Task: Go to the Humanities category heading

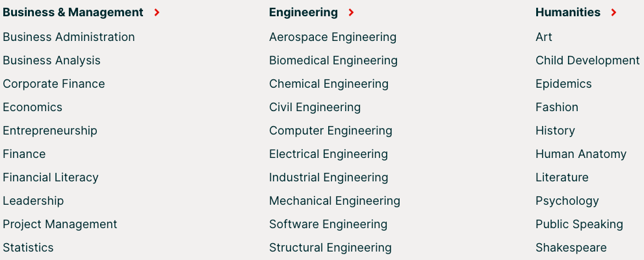Action: point(567,12)
